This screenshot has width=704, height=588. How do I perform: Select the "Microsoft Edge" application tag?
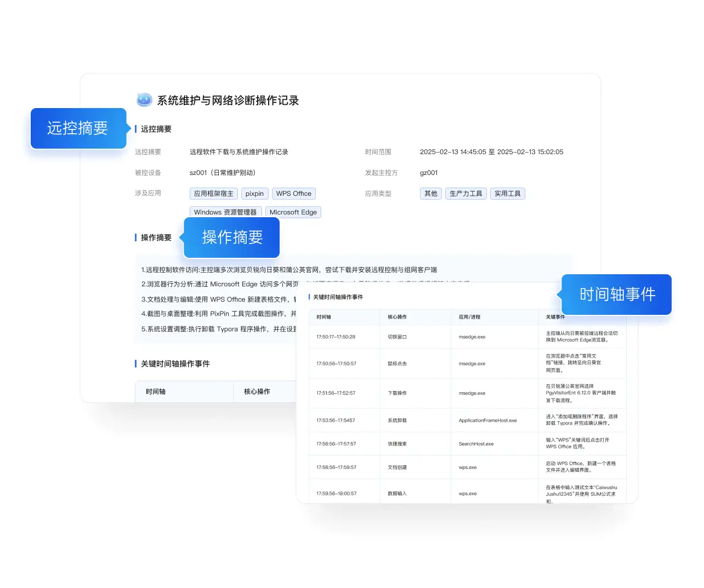point(293,212)
